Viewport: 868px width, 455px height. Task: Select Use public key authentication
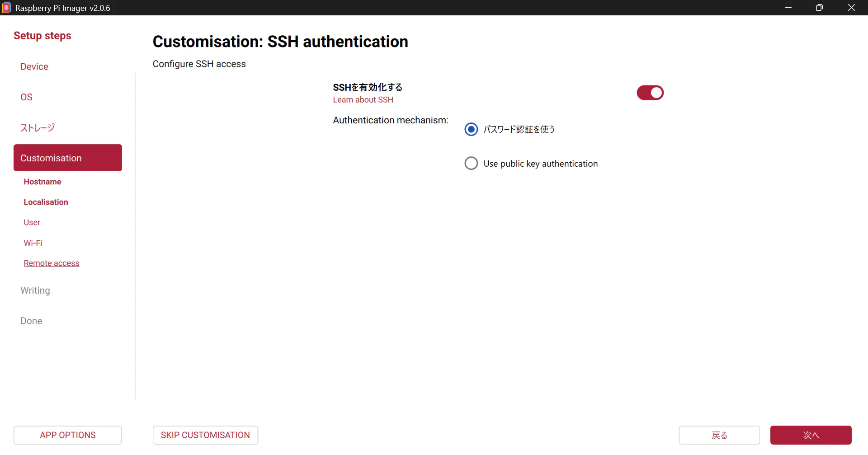click(x=471, y=163)
